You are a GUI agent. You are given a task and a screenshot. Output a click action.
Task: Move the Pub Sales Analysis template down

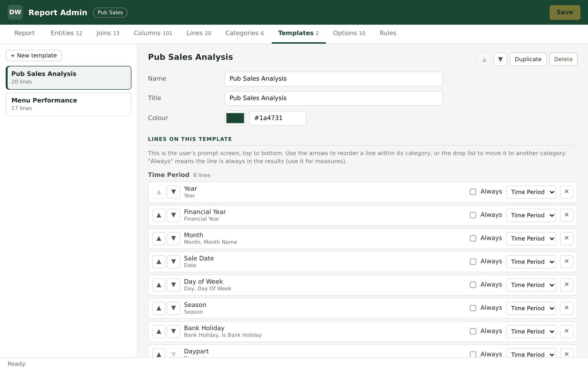(500, 59)
